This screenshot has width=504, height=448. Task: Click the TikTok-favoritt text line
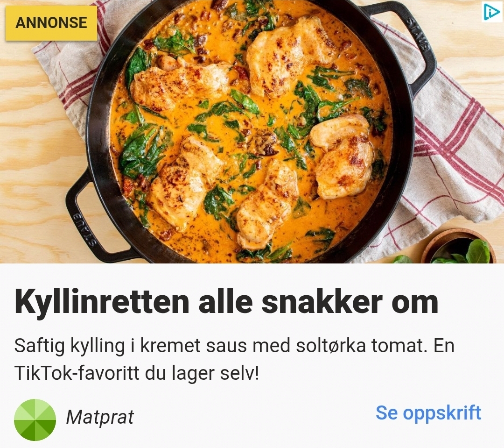tap(136, 374)
